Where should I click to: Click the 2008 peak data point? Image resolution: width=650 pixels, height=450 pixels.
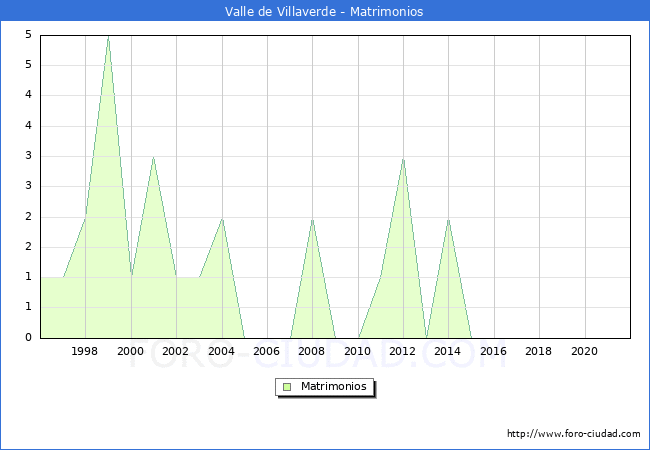click(313, 220)
